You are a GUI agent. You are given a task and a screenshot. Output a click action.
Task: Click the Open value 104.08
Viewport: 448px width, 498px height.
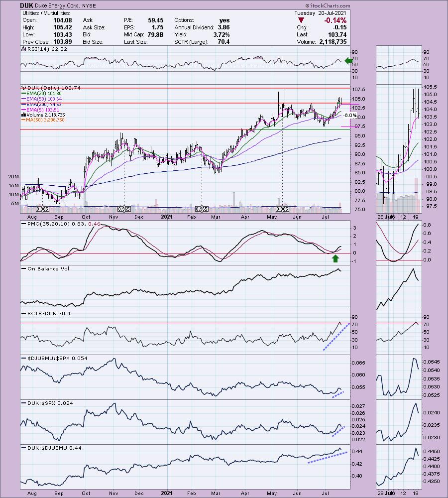click(63, 20)
